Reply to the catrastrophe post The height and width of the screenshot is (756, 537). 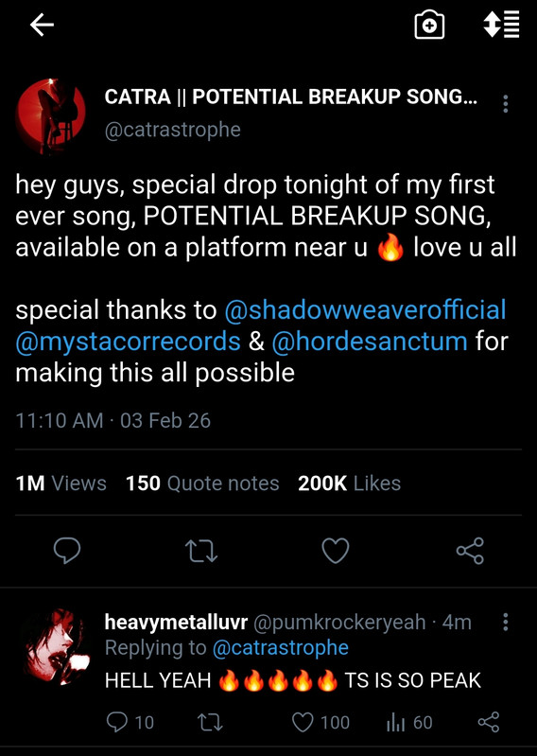coord(67,550)
